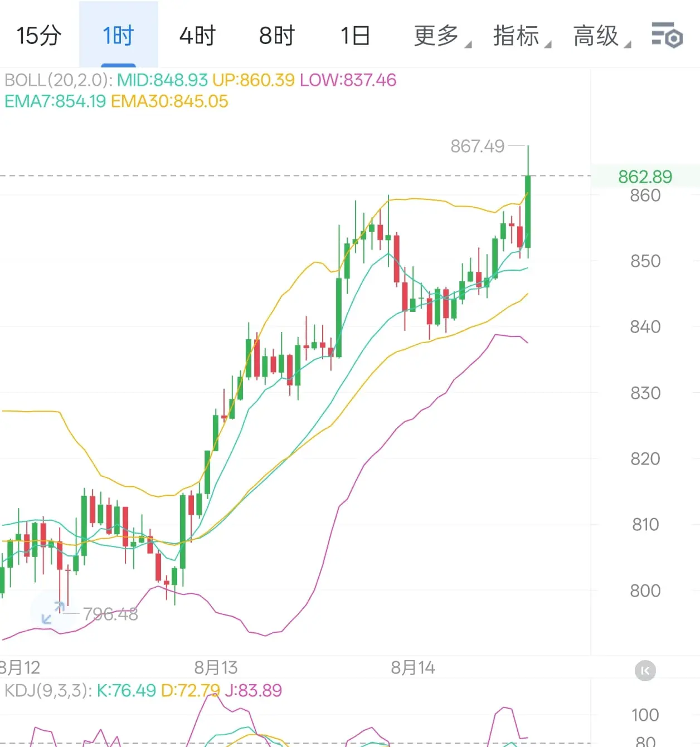Image resolution: width=700 pixels, height=747 pixels.
Task: Tap the fullscreen expand arrows icon
Action: pos(53,613)
